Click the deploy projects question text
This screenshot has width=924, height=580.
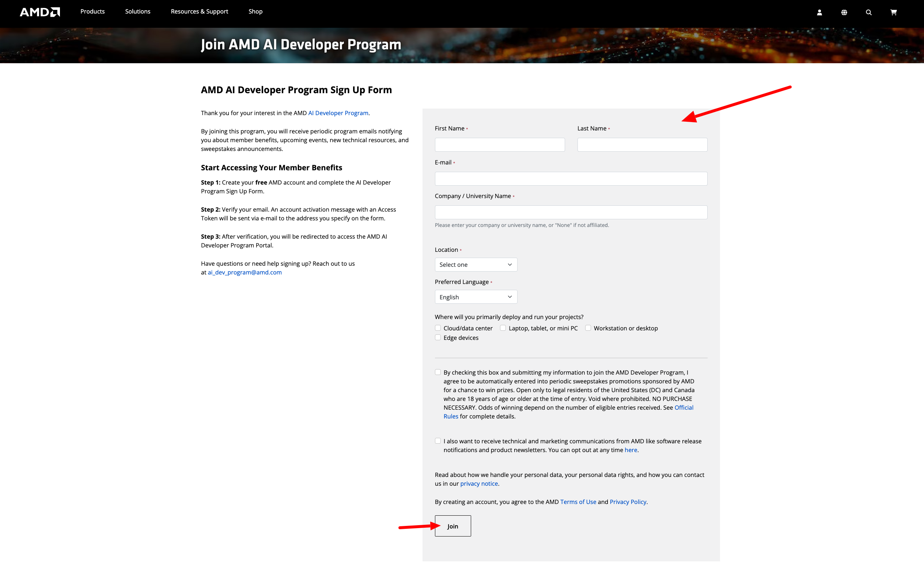click(509, 317)
